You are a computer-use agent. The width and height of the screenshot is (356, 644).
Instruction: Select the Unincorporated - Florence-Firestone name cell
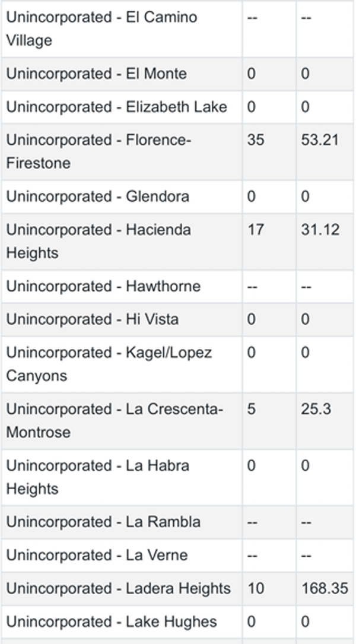[98, 151]
